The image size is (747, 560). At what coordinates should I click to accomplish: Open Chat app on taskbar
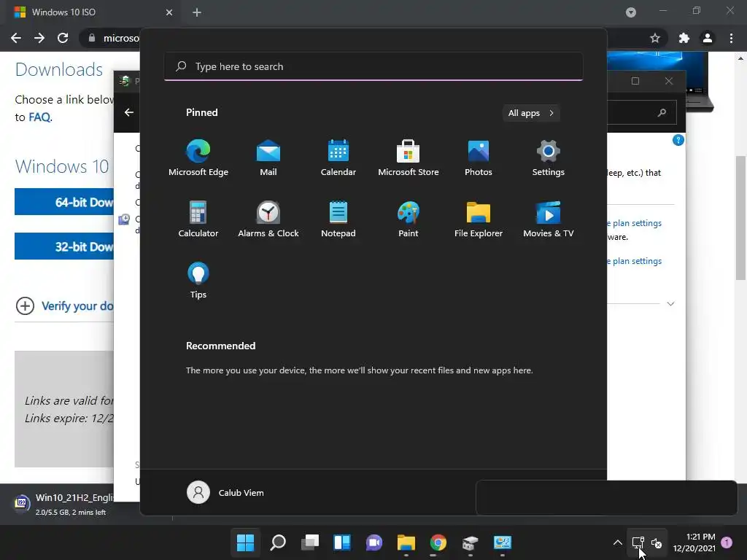(374, 542)
